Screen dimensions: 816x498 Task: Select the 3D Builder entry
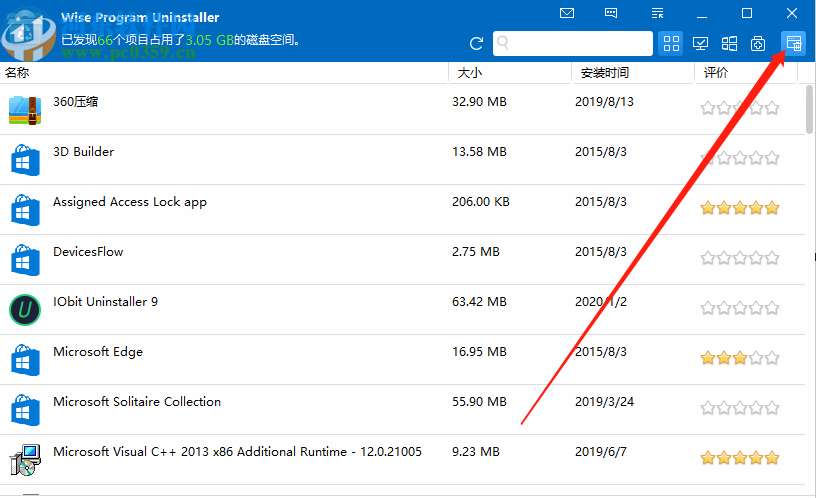pos(83,151)
